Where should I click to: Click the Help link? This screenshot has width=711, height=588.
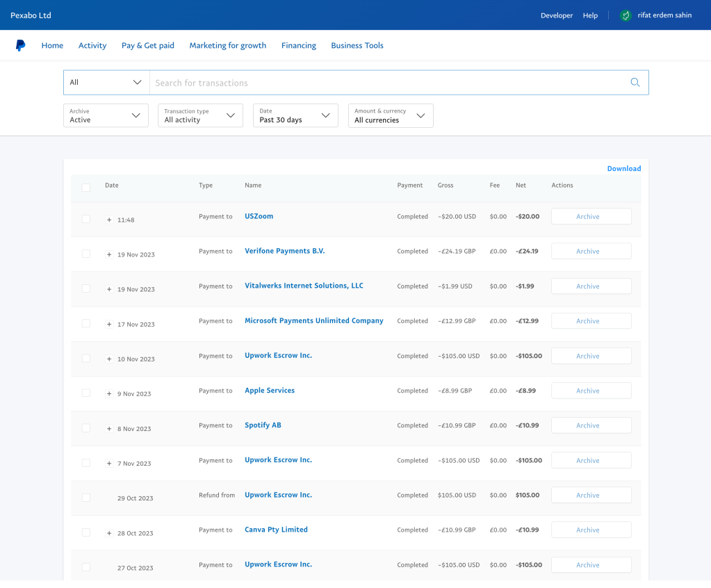[590, 15]
